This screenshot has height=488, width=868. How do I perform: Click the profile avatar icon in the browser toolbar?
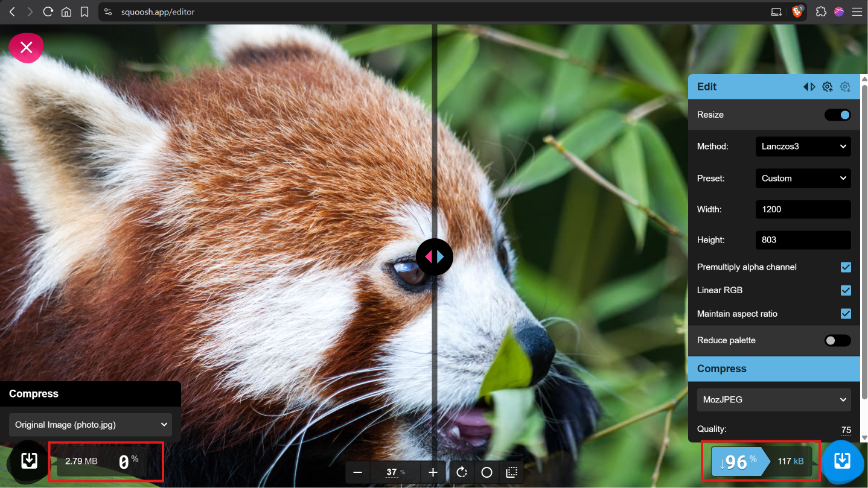(839, 11)
